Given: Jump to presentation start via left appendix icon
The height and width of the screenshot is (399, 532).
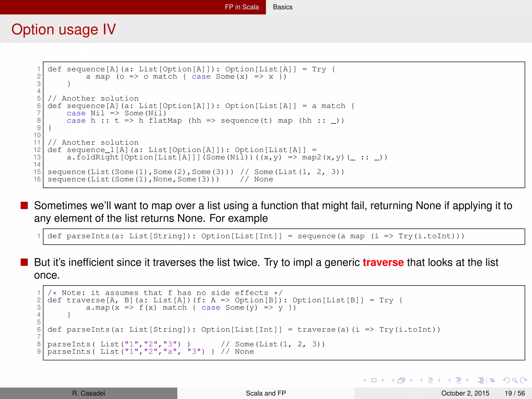Looking at the screenshot, I should [481, 380].
